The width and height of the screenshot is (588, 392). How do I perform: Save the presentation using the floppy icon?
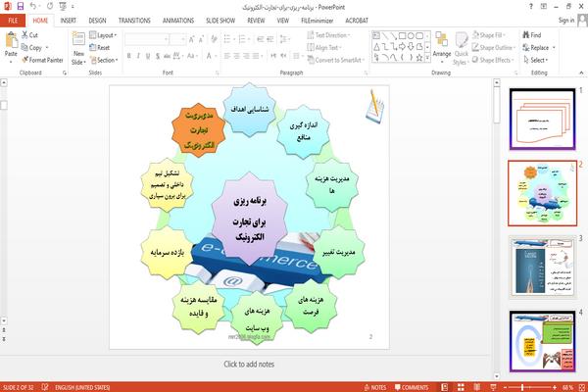21,6
